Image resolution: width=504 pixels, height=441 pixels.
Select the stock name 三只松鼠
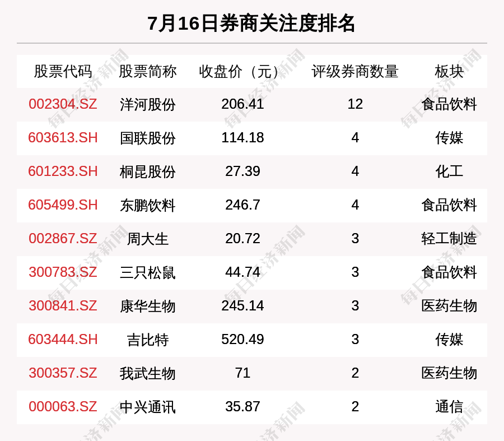(147, 272)
